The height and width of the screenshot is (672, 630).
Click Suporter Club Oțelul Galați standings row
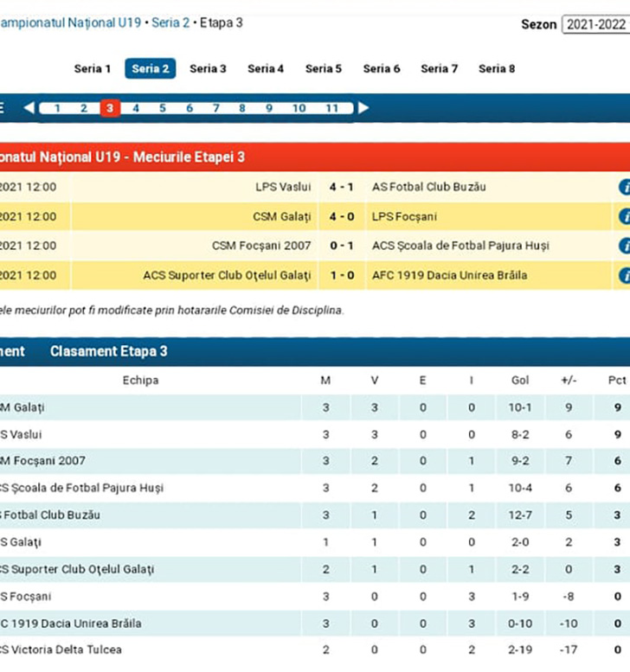pyautogui.click(x=315, y=570)
